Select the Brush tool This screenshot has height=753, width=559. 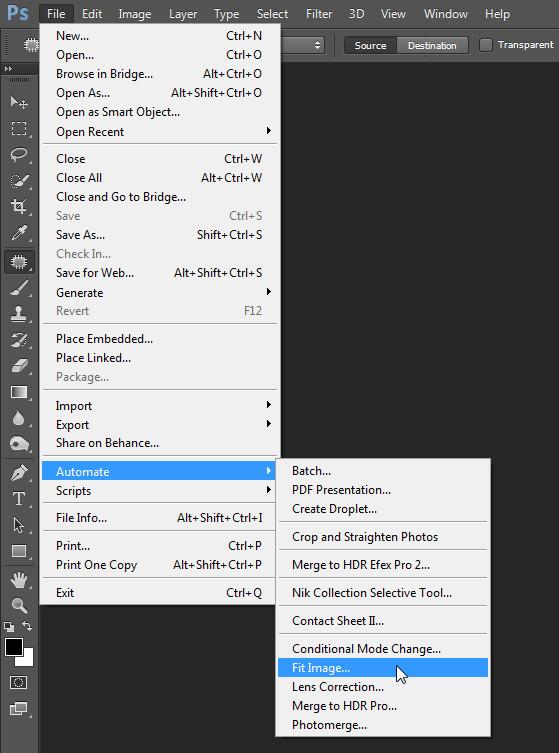(19, 288)
